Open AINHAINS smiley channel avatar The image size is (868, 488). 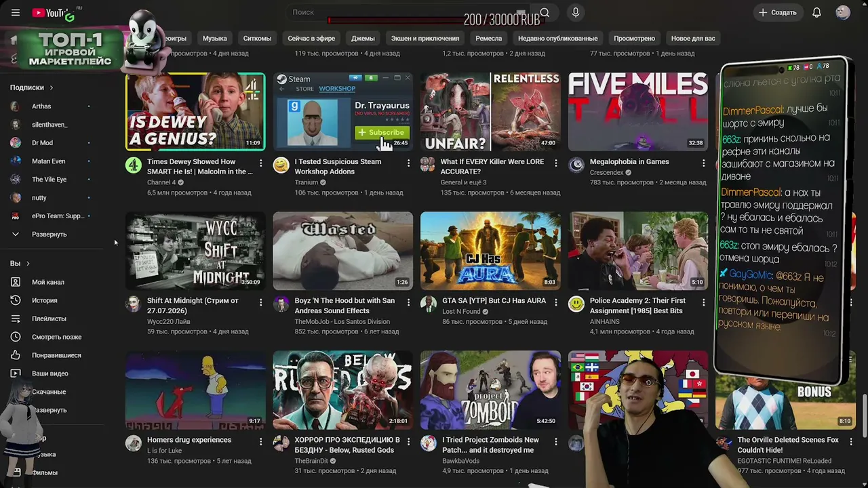click(576, 304)
